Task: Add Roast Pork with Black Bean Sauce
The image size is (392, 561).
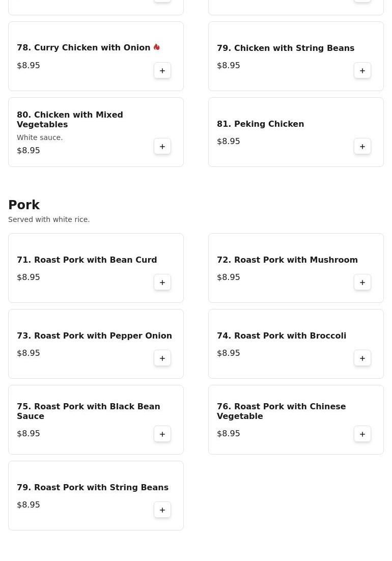Action: pyautogui.click(x=162, y=434)
